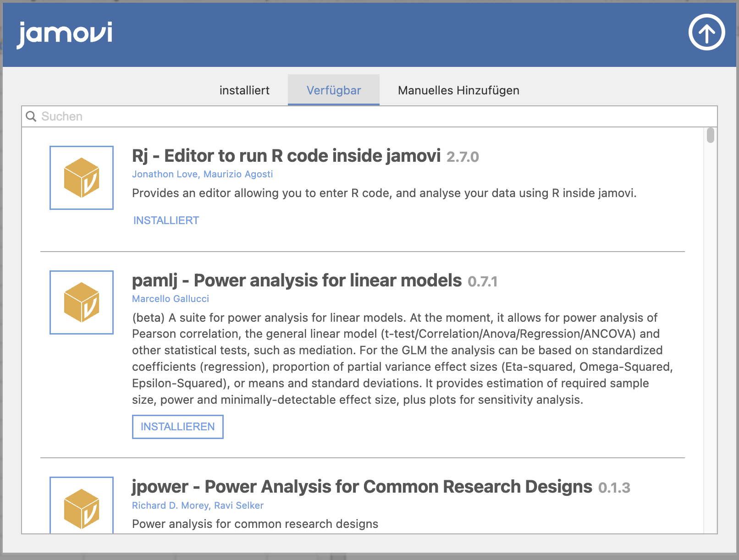This screenshot has height=560, width=739.
Task: Click the Rj module cube icon
Action: (x=82, y=178)
